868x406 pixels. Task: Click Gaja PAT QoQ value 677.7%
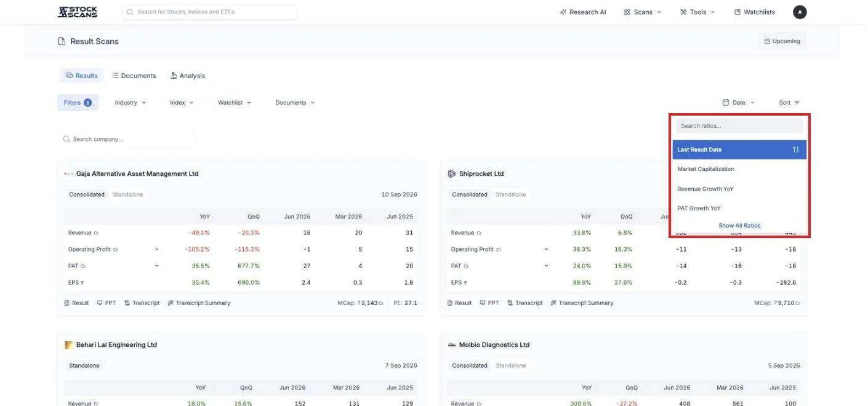click(249, 266)
